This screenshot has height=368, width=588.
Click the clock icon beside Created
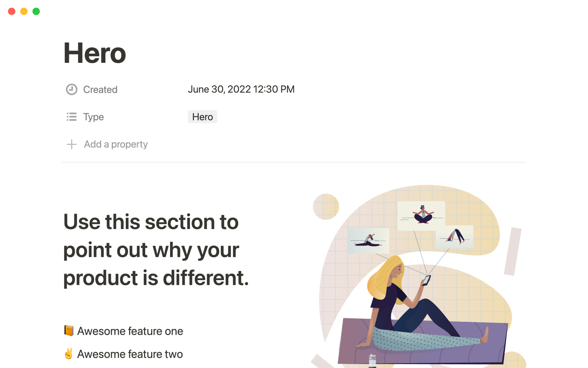click(72, 90)
